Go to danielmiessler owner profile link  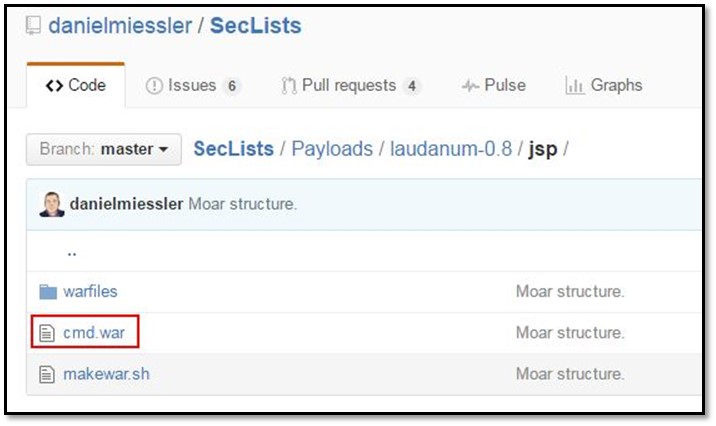pos(119,25)
